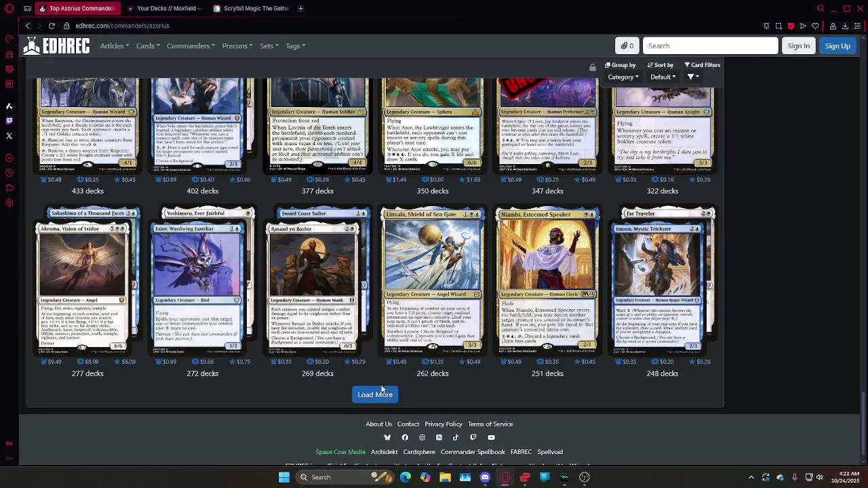Open the Privacy Policy link
The height and width of the screenshot is (488, 868).
443,424
